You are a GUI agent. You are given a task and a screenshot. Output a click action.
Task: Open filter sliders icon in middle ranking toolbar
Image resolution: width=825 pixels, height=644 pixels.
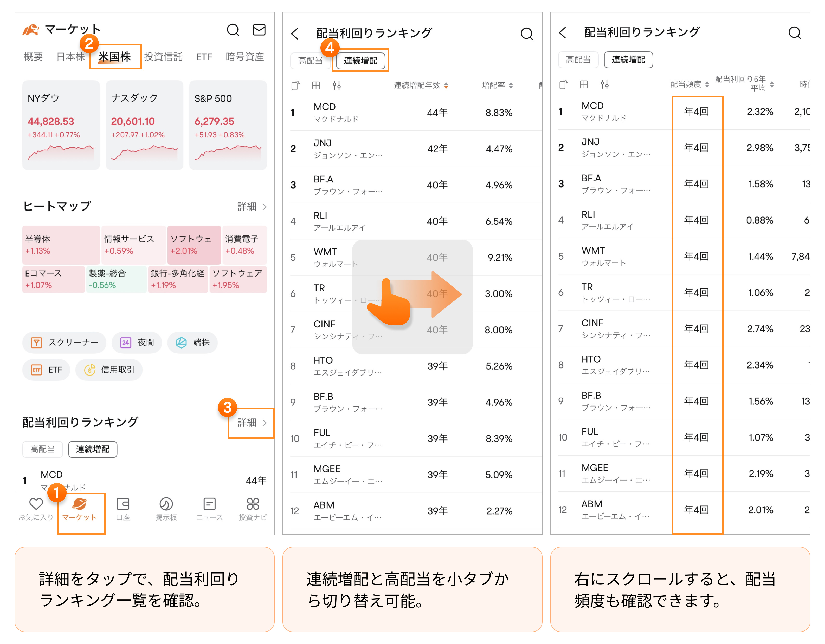337,86
